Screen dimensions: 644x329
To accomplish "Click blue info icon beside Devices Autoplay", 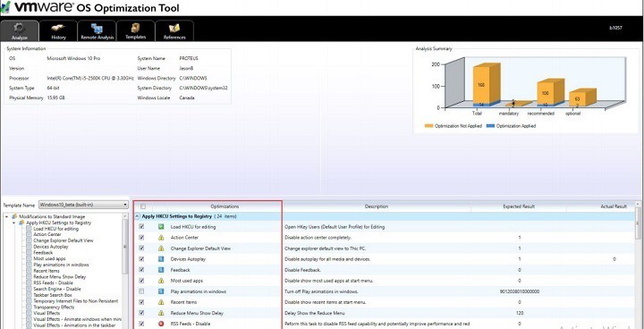I will point(161,259).
